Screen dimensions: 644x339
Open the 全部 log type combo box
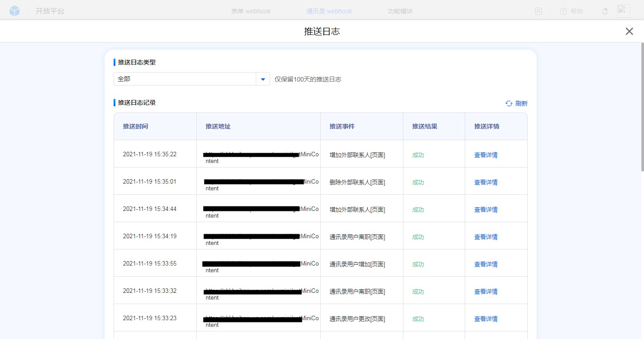tap(185, 79)
